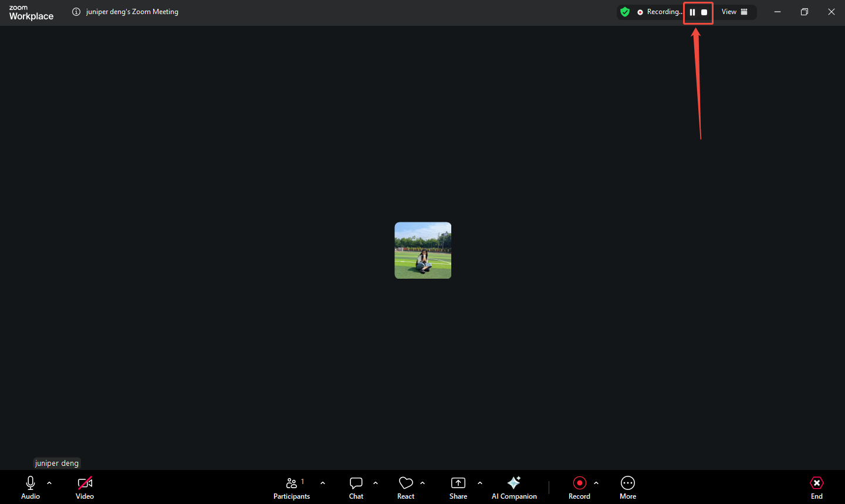
Task: Open Chat options via its chevron
Action: [376, 482]
